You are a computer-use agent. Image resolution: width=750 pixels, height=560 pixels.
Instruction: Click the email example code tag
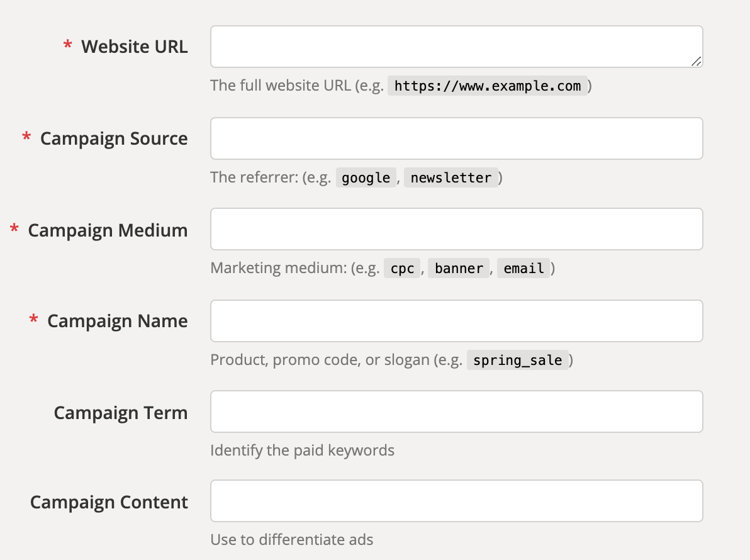pyautogui.click(x=523, y=269)
